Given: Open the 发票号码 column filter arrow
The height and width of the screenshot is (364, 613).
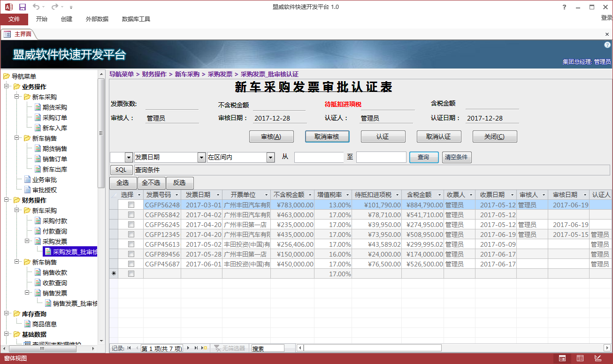Looking at the screenshot, I should tap(176, 195).
